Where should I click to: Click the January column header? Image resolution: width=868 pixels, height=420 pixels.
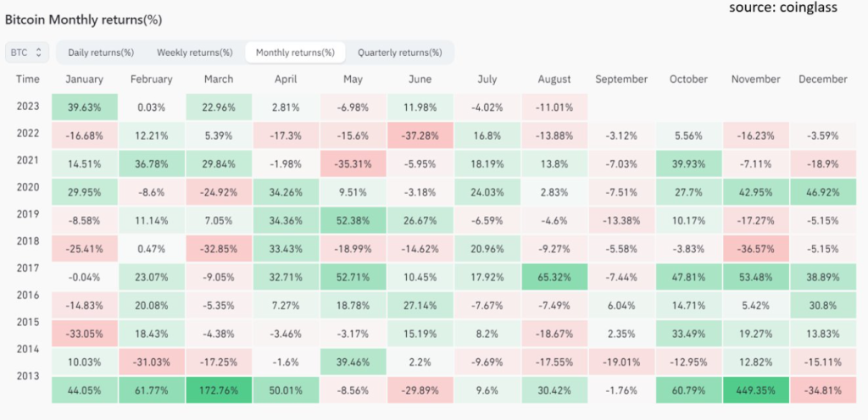83,80
